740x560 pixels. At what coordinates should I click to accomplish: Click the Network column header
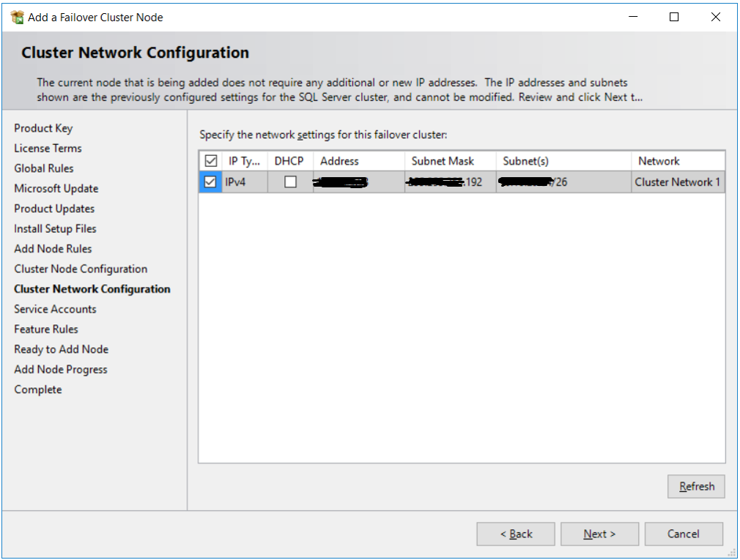pos(678,161)
